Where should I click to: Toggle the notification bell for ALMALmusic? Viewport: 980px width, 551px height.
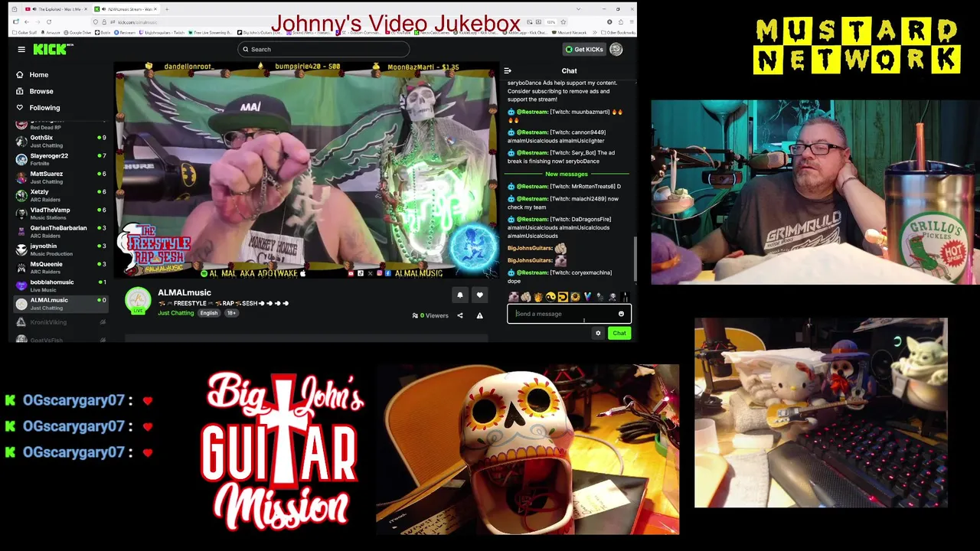(460, 295)
